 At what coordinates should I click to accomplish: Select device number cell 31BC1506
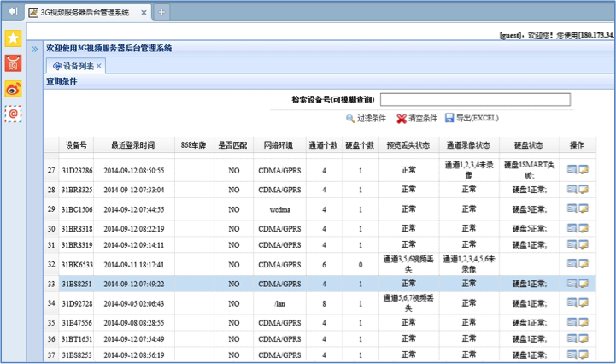point(77,209)
